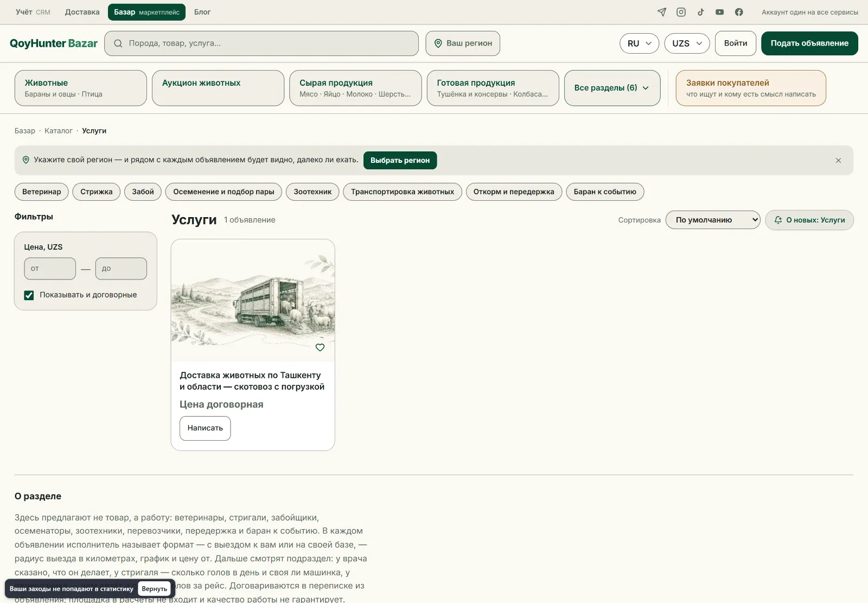
Task: Filter by 'Транспортировка животных' chip
Action: click(403, 192)
